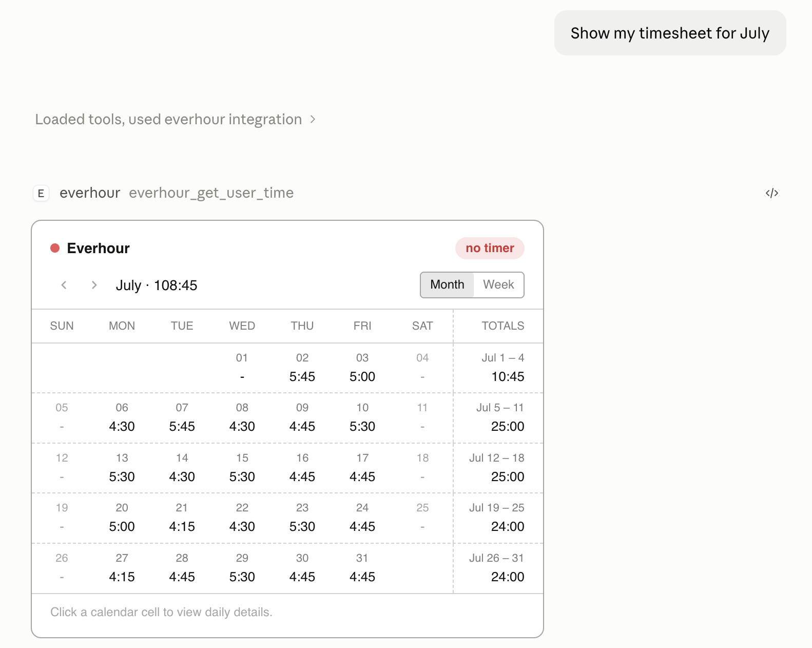Open July 16 cell with 4:45
The height and width of the screenshot is (648, 812).
pos(302,468)
